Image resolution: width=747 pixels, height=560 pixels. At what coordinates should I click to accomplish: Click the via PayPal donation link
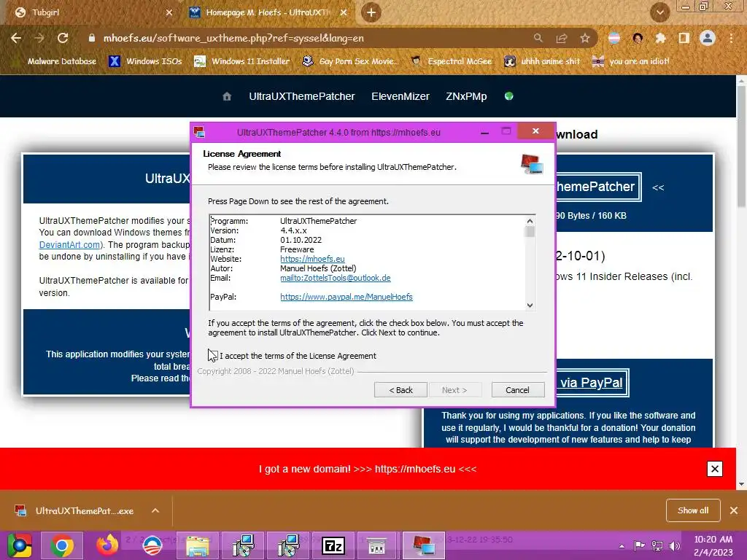(591, 383)
